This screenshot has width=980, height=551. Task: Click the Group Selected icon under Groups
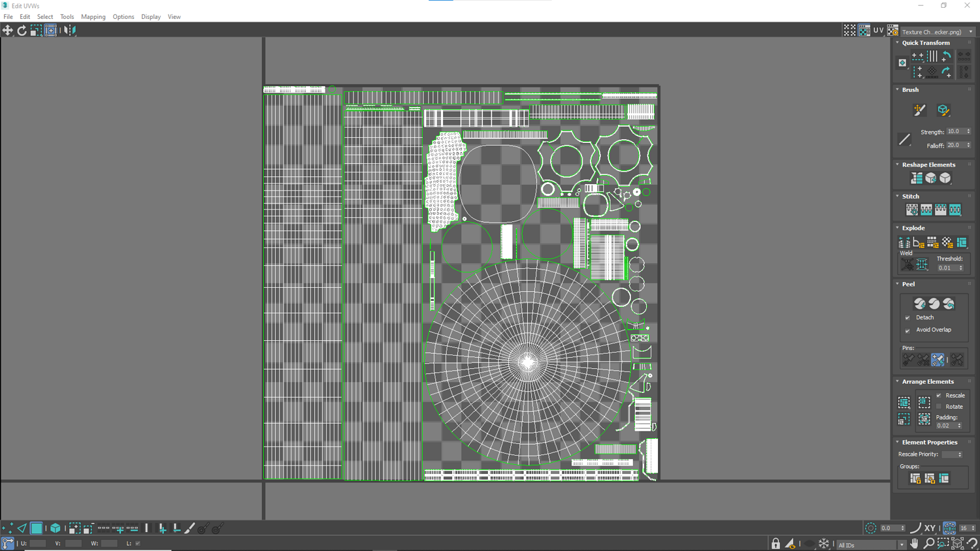(915, 479)
